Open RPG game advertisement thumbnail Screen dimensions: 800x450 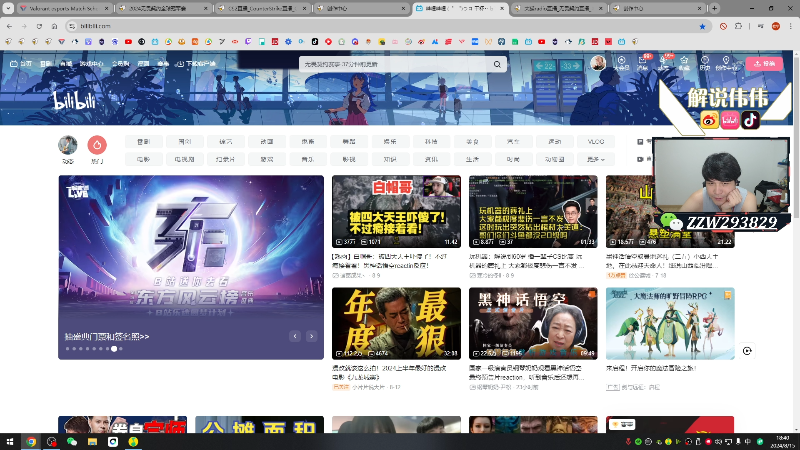point(670,323)
